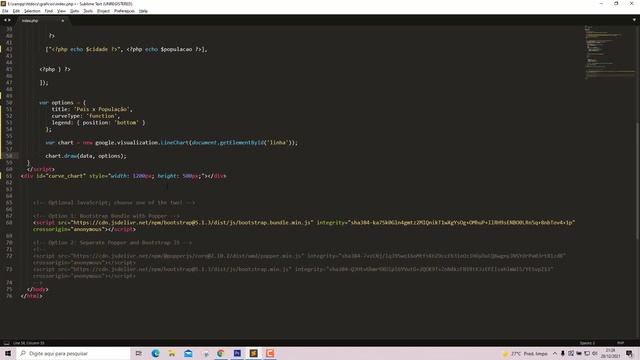640x360 pixels.
Task: Open the Tools menu
Action: click(x=88, y=11)
